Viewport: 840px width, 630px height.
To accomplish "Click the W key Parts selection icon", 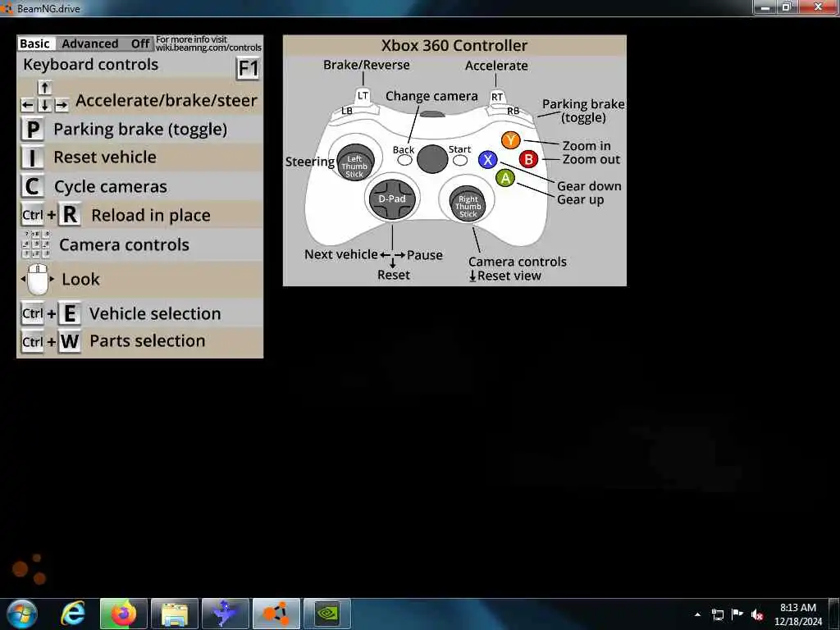I will coord(70,341).
